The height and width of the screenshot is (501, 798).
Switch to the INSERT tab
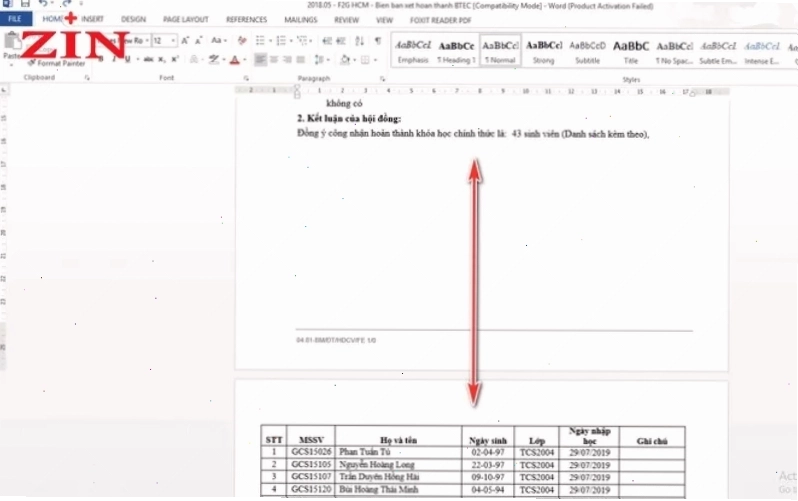[92, 19]
